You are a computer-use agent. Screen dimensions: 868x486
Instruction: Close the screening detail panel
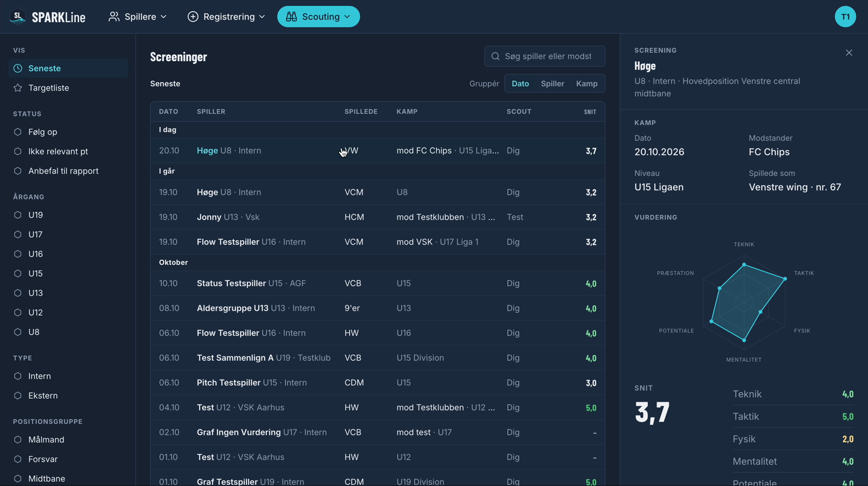(849, 53)
